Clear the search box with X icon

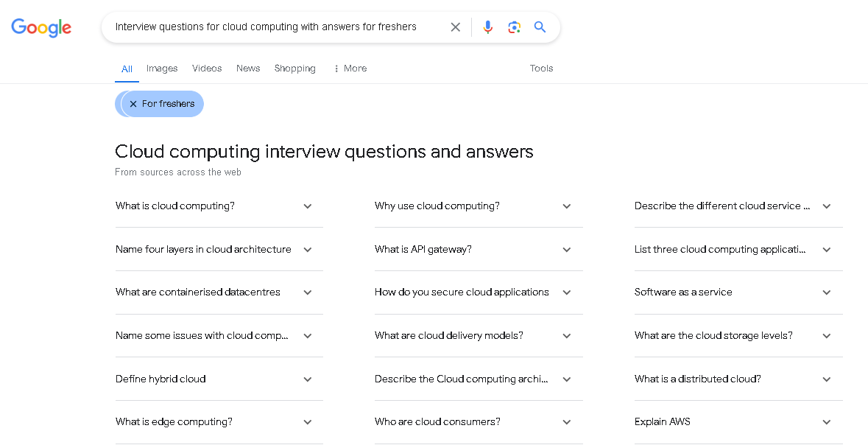click(455, 27)
